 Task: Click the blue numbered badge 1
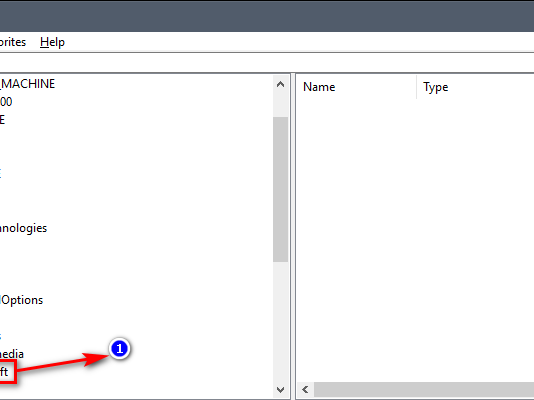pos(119,349)
